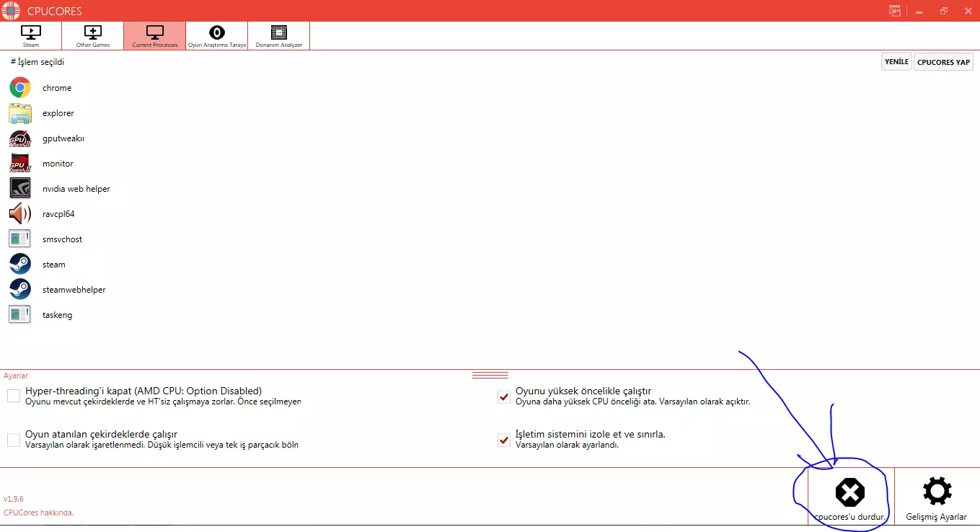
Task: Open the Current Processes tab
Action: click(155, 35)
